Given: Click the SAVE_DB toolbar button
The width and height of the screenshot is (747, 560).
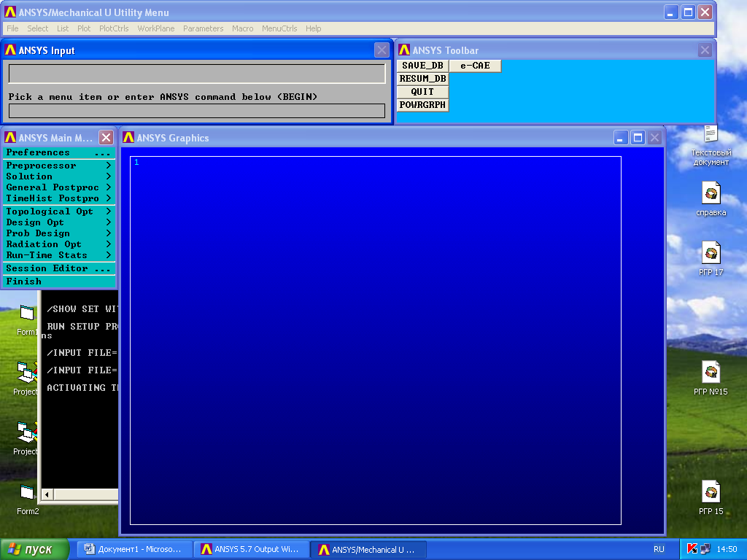Looking at the screenshot, I should pyautogui.click(x=422, y=66).
